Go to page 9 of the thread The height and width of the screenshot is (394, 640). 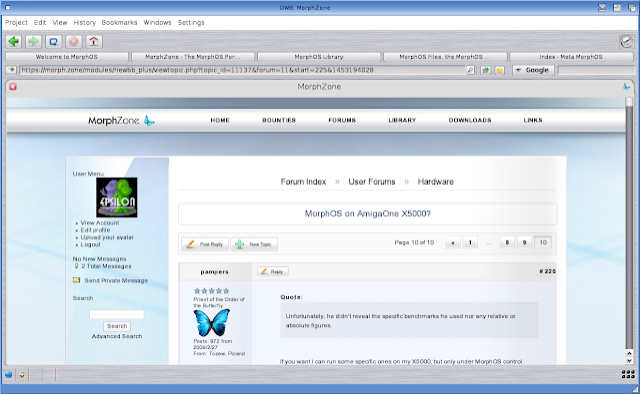coord(524,243)
